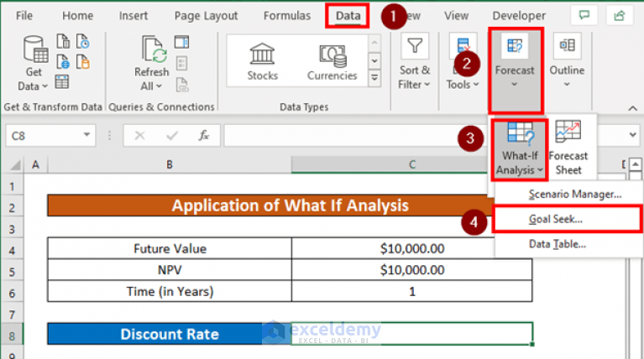Click Data Types gallery down arrow
Viewport: 644px width, 359px height.
[x=374, y=61]
